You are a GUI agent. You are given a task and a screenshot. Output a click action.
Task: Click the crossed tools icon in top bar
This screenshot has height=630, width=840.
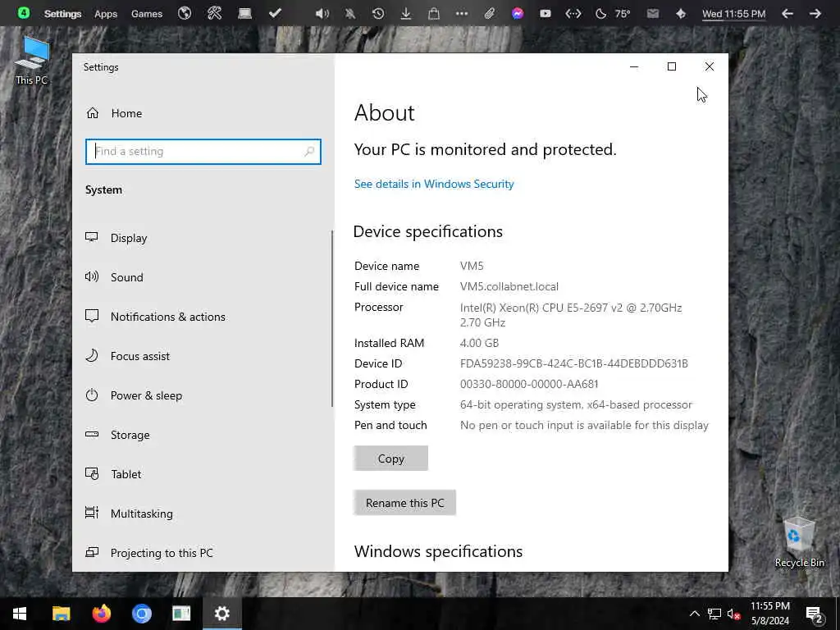(215, 13)
